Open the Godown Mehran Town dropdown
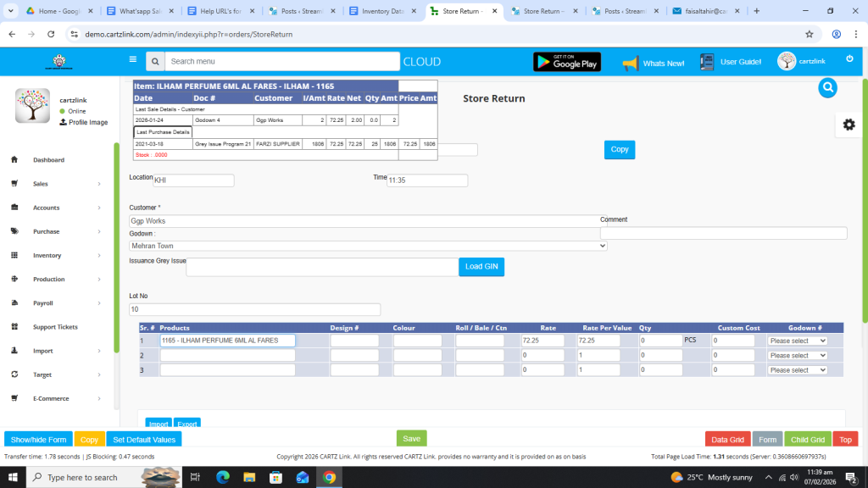The width and height of the screenshot is (868, 488). click(x=368, y=246)
